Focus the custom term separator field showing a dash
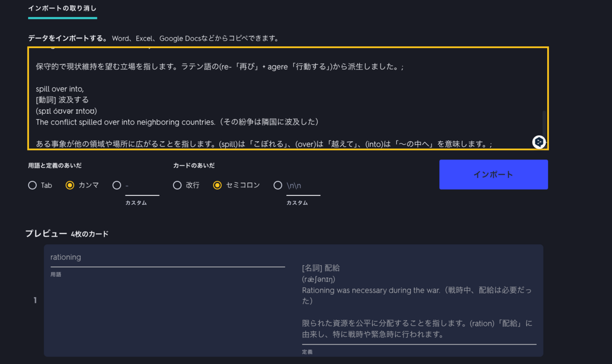 (142, 186)
